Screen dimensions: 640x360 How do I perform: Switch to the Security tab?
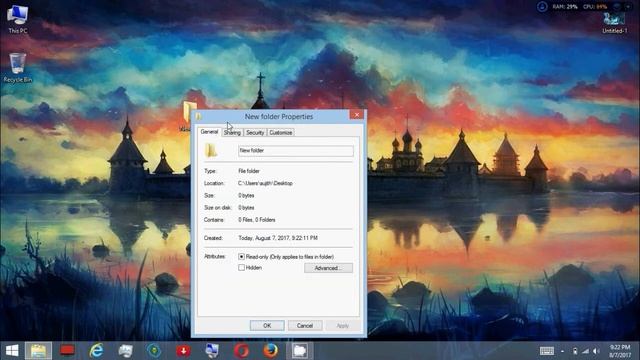(x=255, y=133)
